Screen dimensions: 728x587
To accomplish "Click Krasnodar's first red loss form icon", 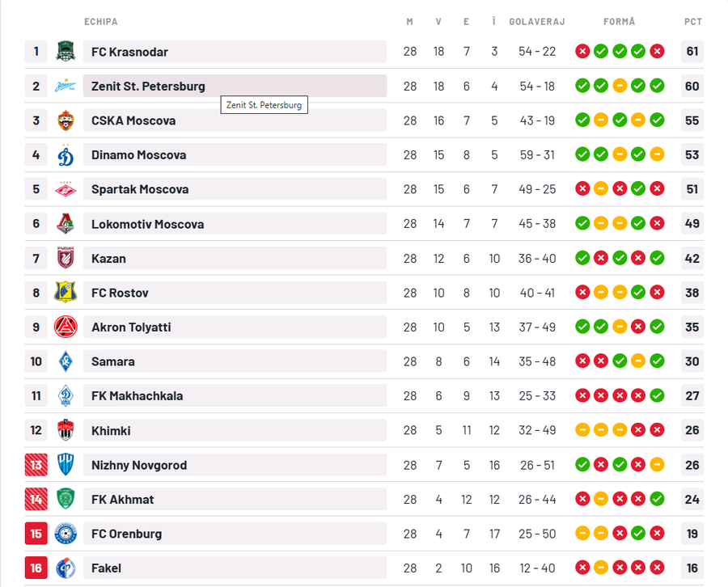I will tap(582, 51).
